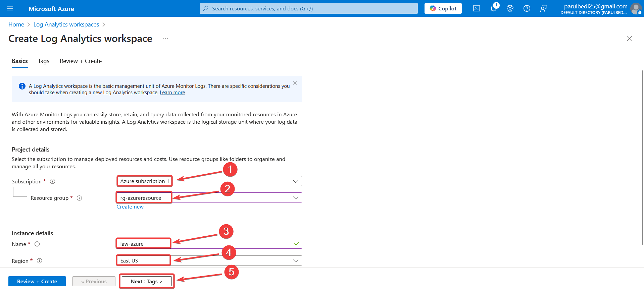Click the search resources box
This screenshot has width=644, height=294.
(x=309, y=8)
